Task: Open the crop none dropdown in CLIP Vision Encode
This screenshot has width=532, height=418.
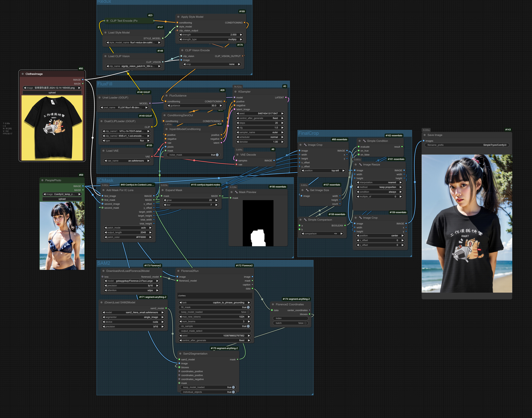Action: point(212,64)
